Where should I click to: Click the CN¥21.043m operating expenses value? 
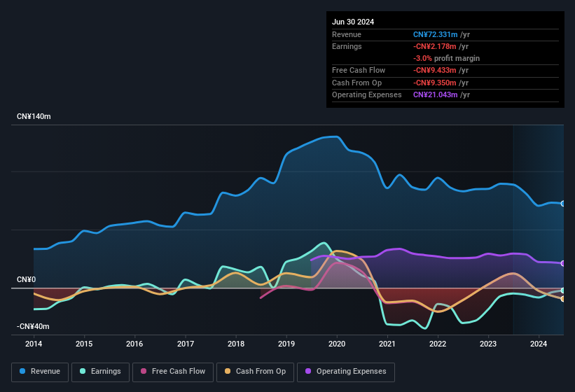[436, 95]
